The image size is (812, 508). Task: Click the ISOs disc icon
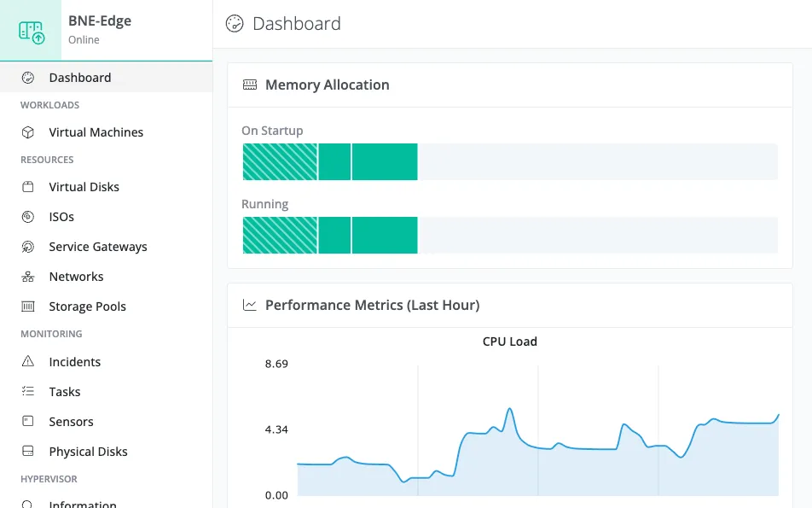28,217
